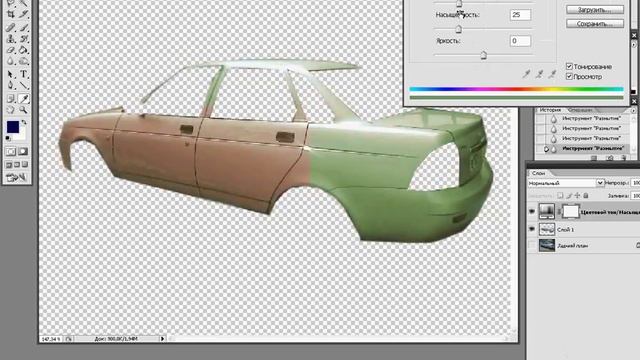Toggle lock transparent pixels in Layers panel
The width and height of the screenshot is (640, 360).
coord(561,196)
